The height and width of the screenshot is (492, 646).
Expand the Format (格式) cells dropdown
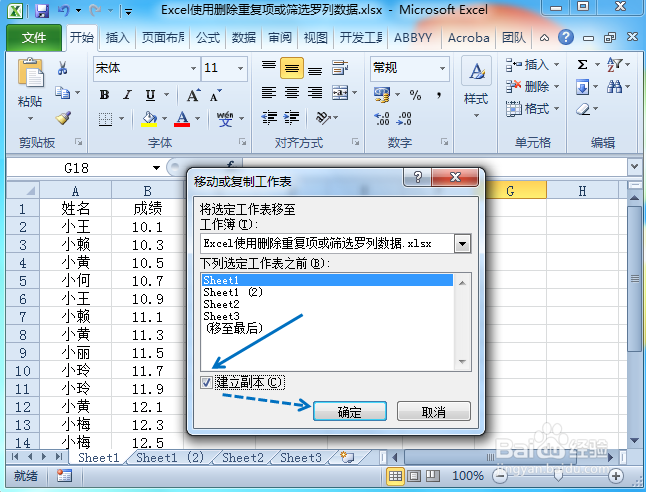click(x=557, y=109)
